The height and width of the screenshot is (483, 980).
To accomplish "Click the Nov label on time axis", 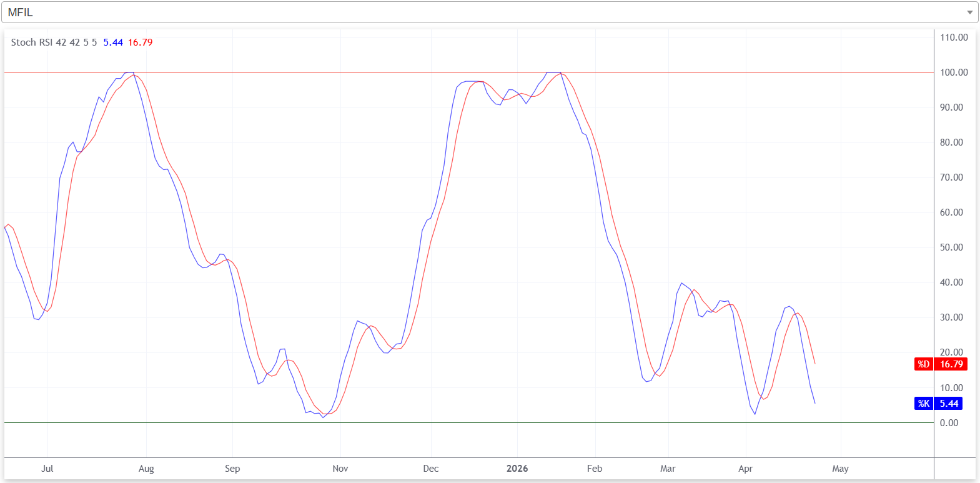I will [340, 469].
